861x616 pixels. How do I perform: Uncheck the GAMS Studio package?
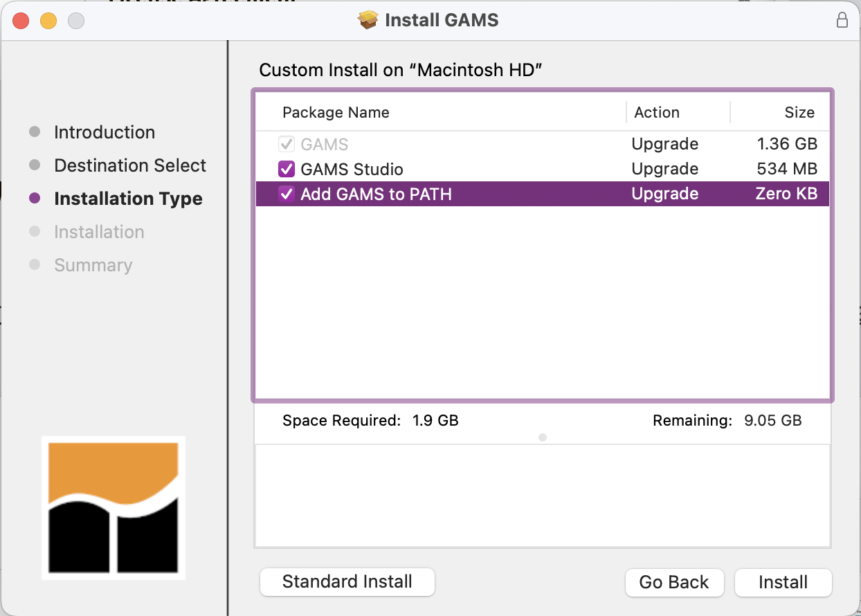(287, 168)
